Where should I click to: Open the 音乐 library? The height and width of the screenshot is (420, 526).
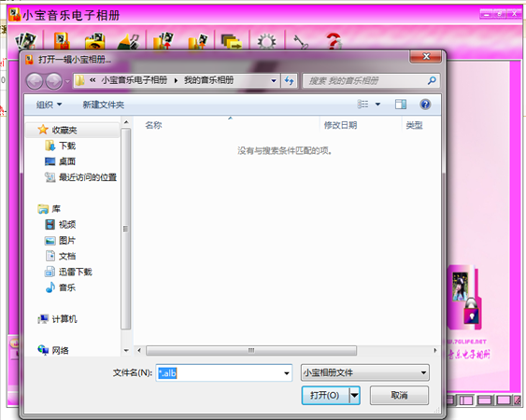(61, 287)
